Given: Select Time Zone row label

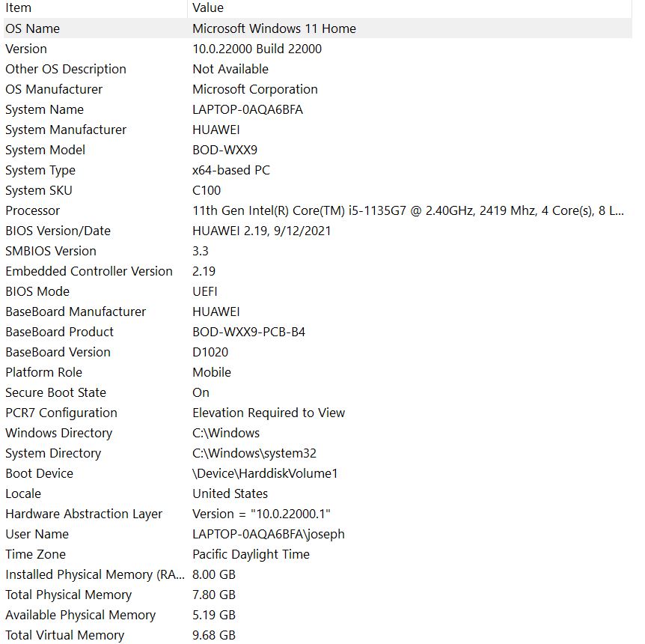Looking at the screenshot, I should click(x=35, y=554).
